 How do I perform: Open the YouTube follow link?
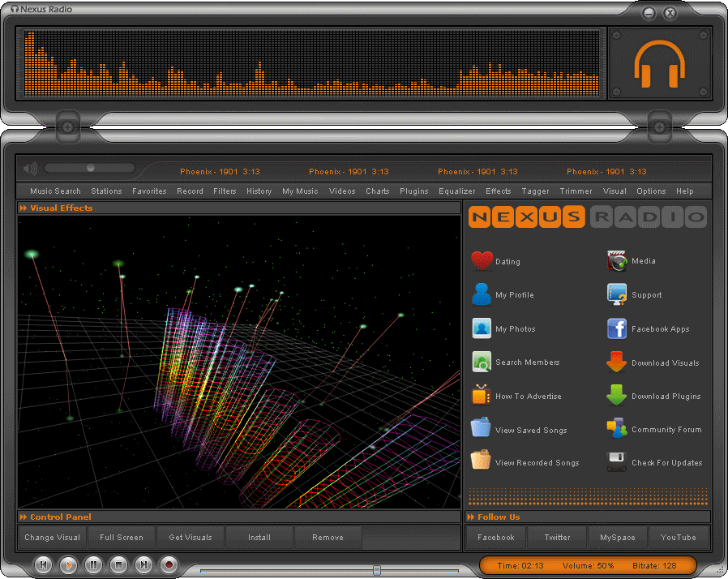[679, 537]
